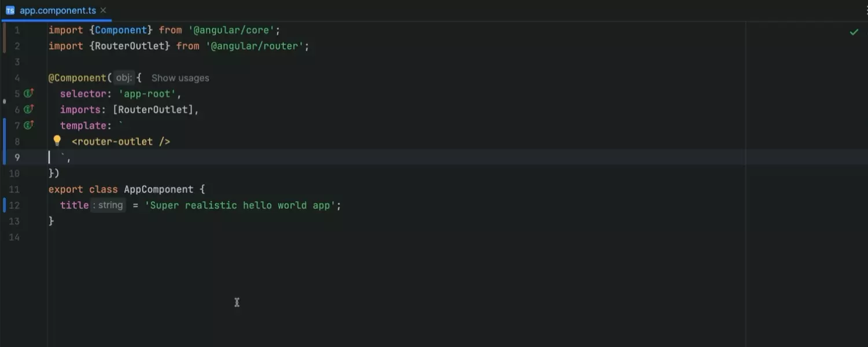The width and height of the screenshot is (868, 347).
Task: Click the implements gutter icon on line 7
Action: click(28, 125)
